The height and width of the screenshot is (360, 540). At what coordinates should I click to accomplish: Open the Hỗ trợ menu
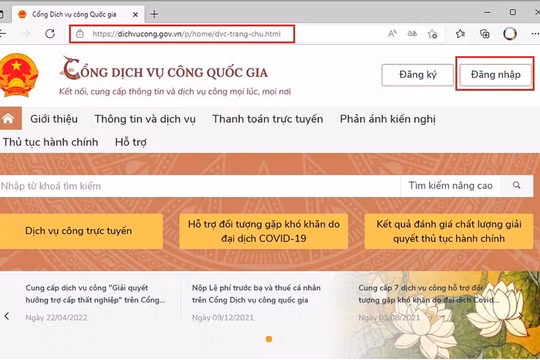tap(131, 142)
